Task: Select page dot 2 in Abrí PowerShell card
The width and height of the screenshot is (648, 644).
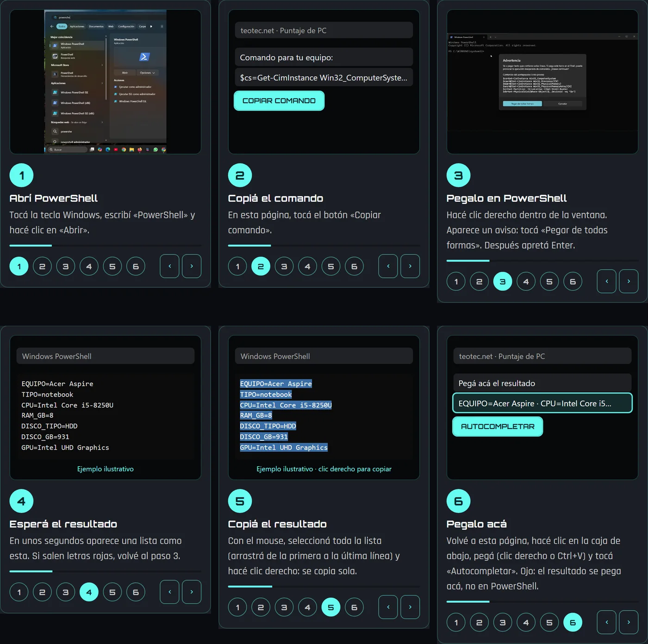Action: (42, 266)
